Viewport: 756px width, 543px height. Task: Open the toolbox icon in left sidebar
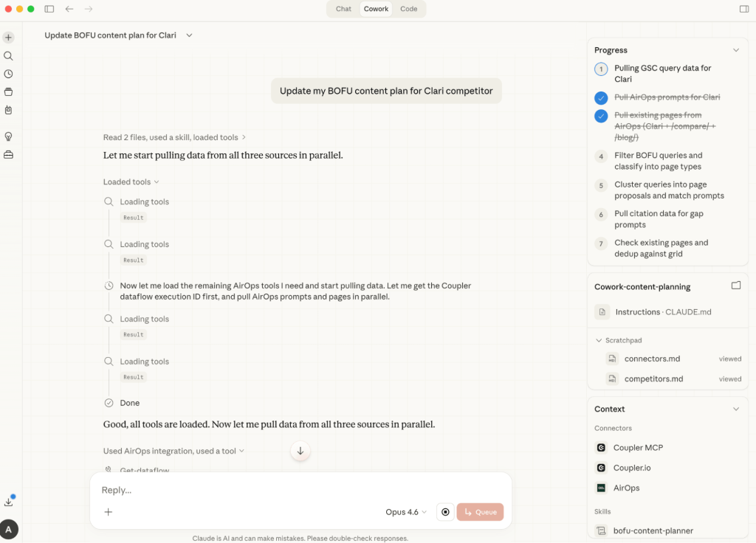tap(9, 155)
